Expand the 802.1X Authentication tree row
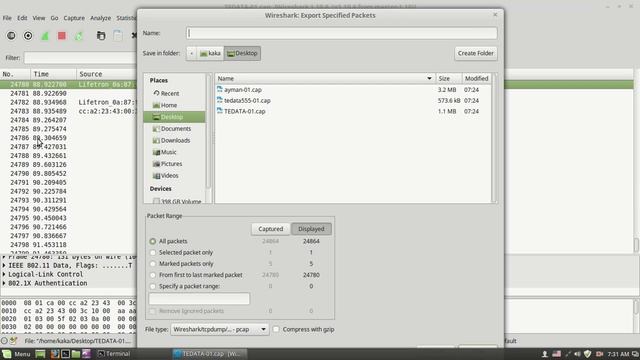 pyautogui.click(x=4, y=283)
